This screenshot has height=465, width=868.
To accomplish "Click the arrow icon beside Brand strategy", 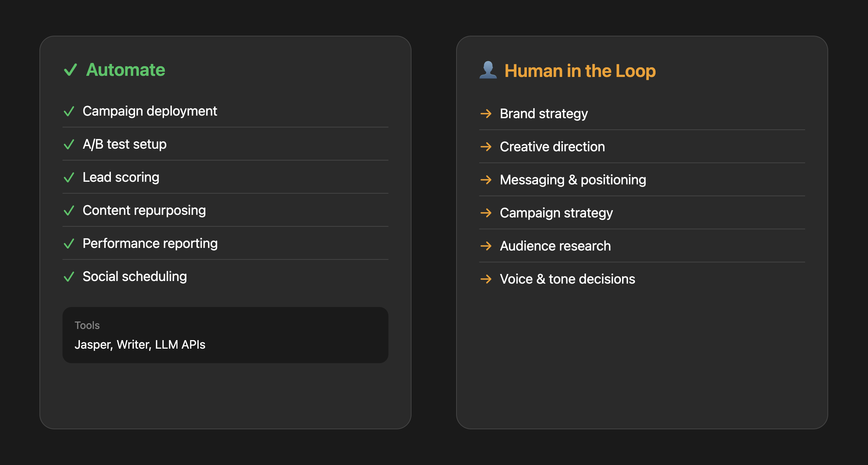I will [486, 113].
